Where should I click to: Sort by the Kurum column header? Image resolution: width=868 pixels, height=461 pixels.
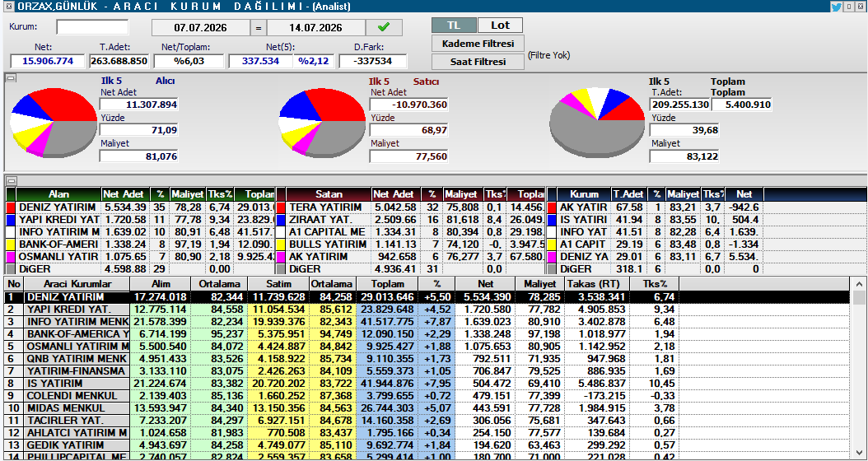coord(584,194)
